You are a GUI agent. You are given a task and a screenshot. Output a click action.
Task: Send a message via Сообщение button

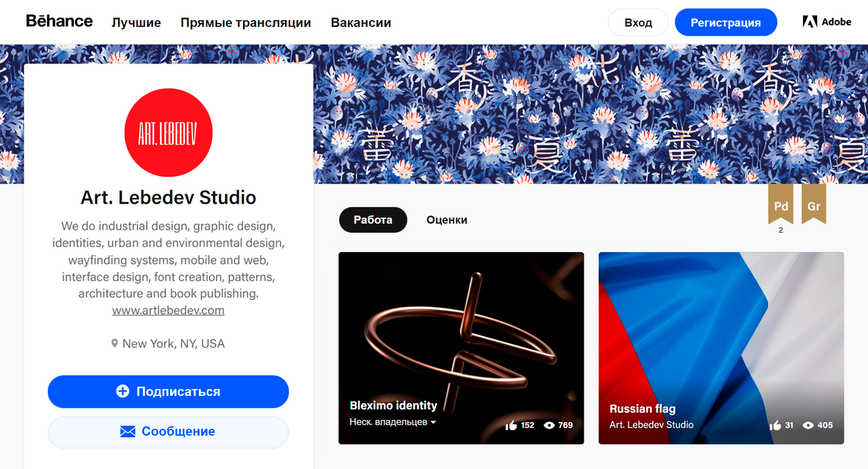169,431
